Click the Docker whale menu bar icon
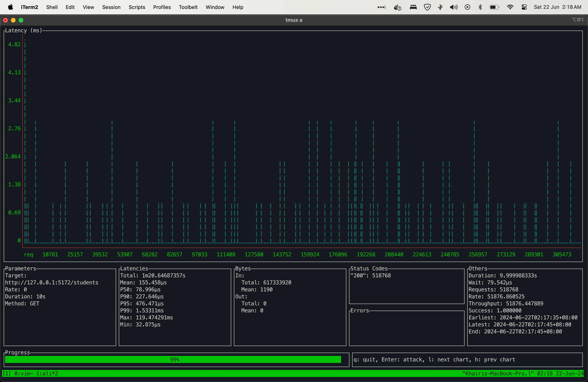Viewport: 588px width, 382px height. 397,7
